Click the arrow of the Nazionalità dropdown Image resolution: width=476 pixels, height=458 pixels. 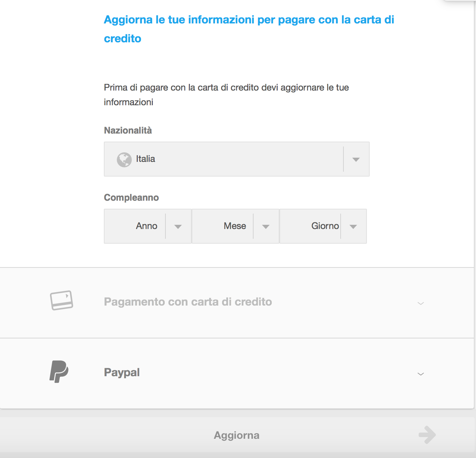(x=356, y=159)
